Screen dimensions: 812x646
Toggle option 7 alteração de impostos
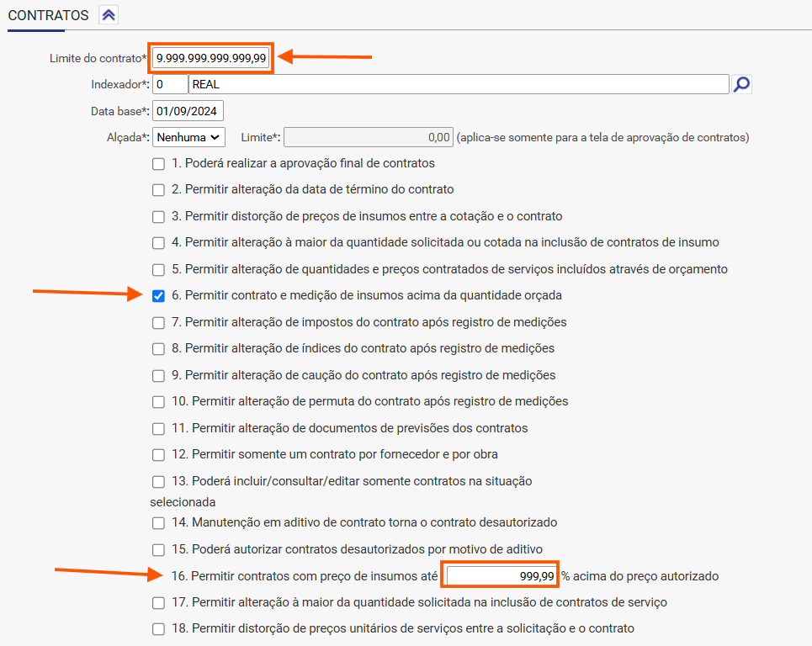(158, 323)
